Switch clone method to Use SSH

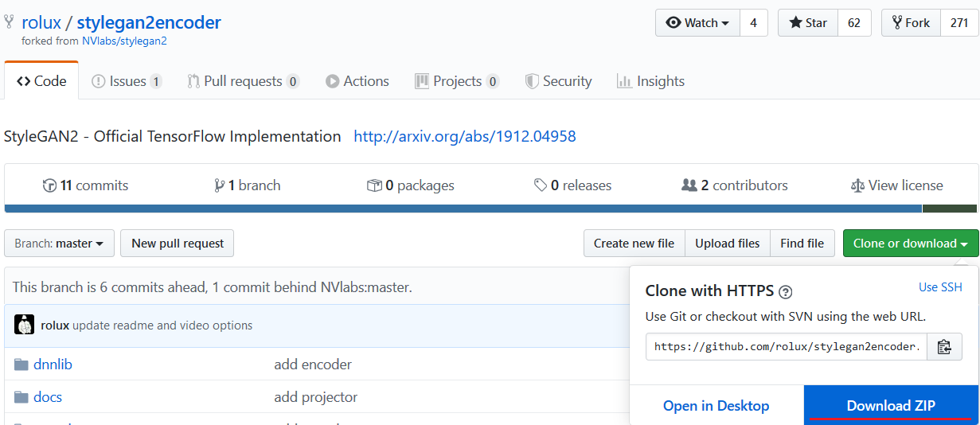click(940, 287)
